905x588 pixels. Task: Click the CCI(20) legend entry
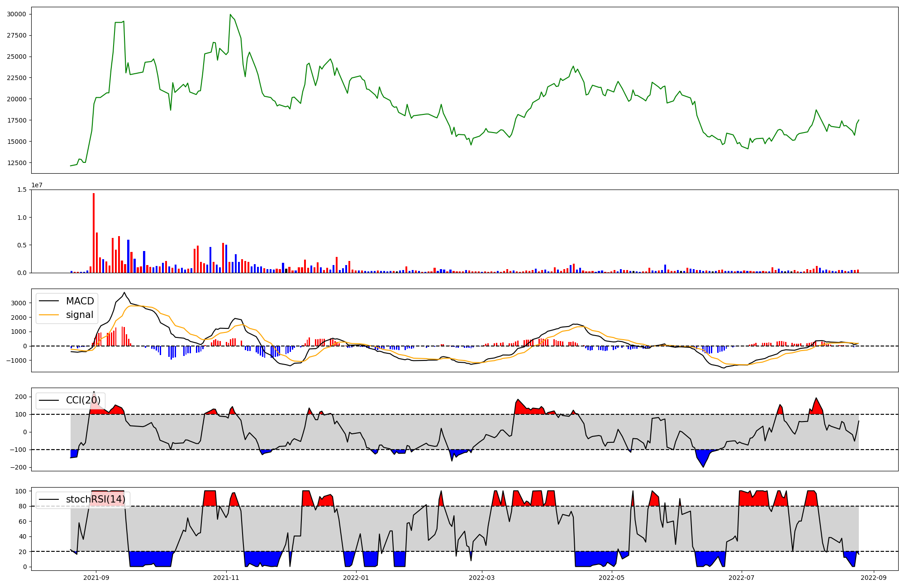pyautogui.click(x=83, y=400)
